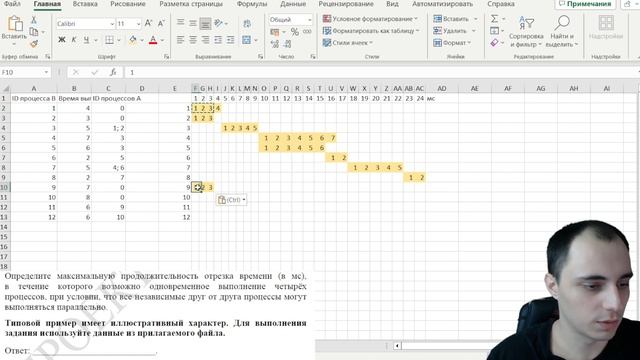640x360 pixels.
Task: Click the Fill down icon in Editing group
Action: point(494,31)
